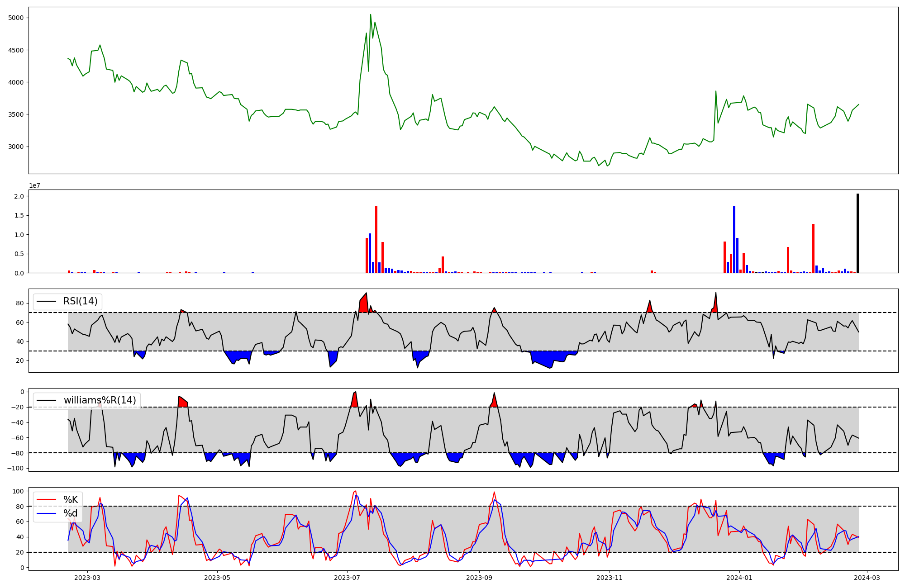Click the RSI(14) legend label

click(x=80, y=301)
